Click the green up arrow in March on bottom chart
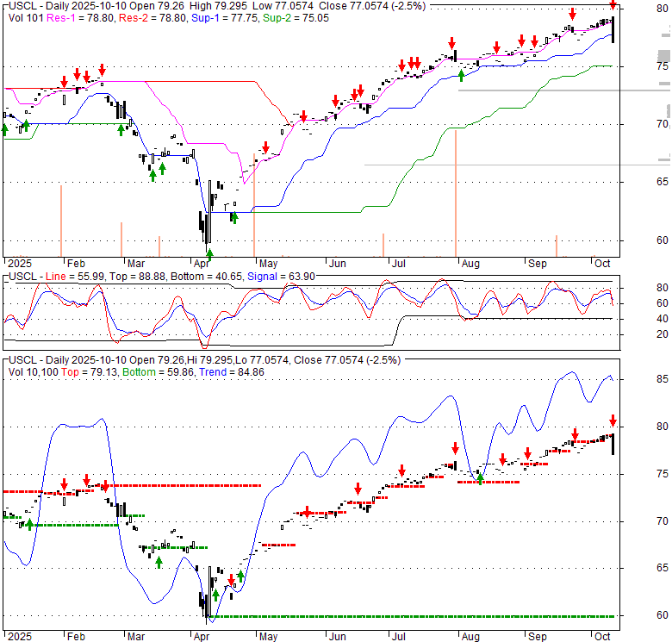The image size is (672, 642). pyautogui.click(x=159, y=563)
